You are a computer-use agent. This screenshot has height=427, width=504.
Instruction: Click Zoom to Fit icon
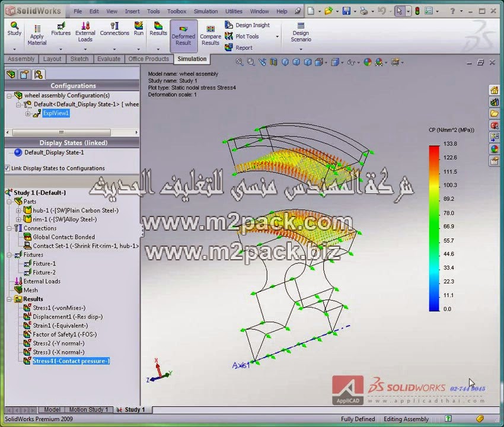239,62
